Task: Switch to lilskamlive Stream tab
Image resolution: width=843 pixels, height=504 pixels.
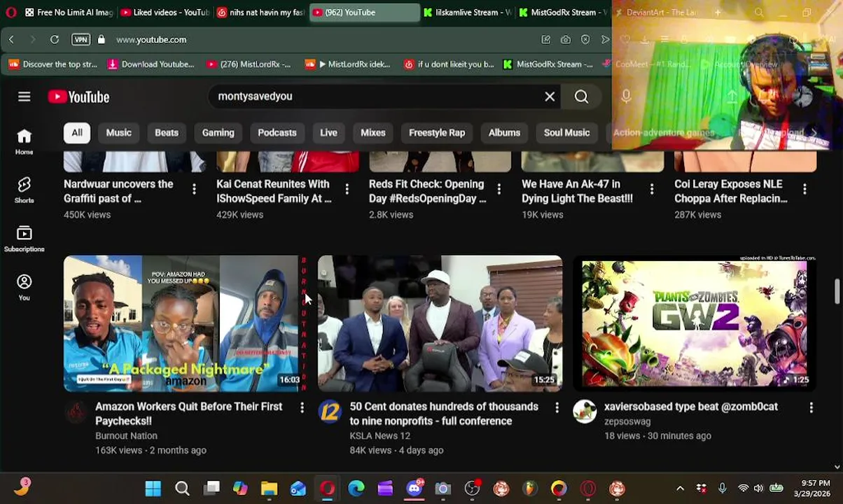Action: [467, 13]
